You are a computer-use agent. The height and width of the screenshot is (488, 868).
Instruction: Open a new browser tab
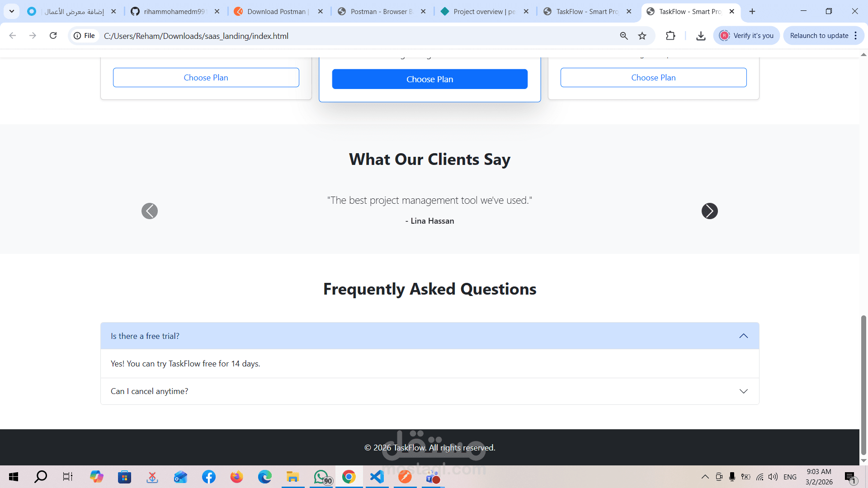point(752,11)
